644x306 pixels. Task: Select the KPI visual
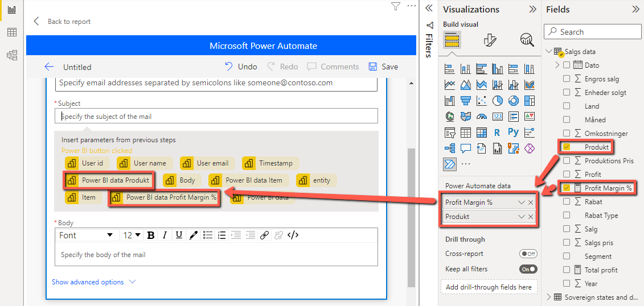pos(530,117)
